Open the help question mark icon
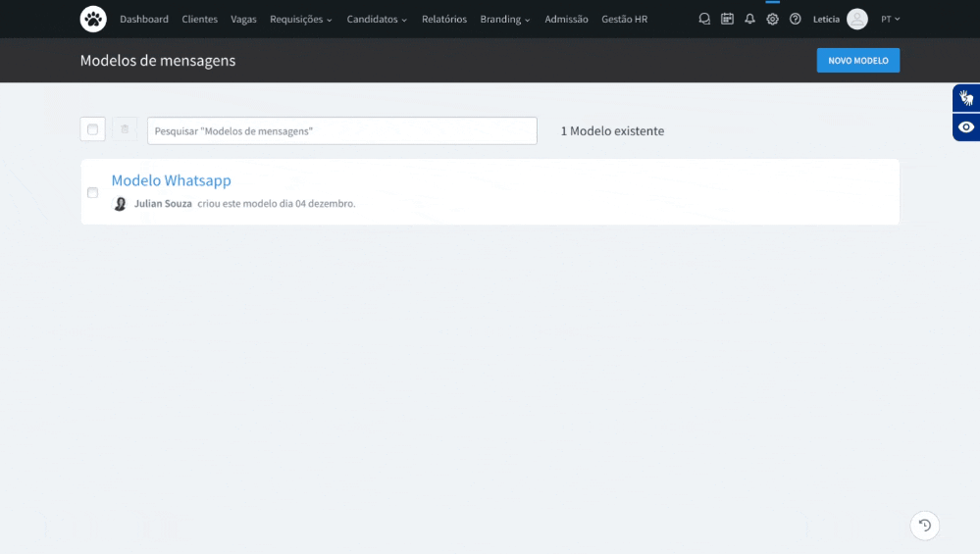Image resolution: width=980 pixels, height=554 pixels. tap(795, 20)
